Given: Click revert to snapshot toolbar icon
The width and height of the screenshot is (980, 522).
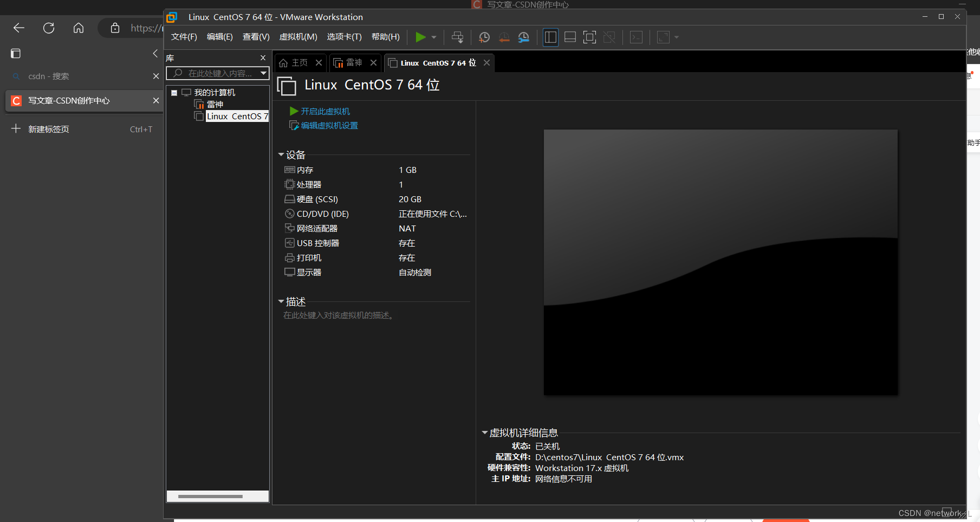Looking at the screenshot, I should 504,37.
